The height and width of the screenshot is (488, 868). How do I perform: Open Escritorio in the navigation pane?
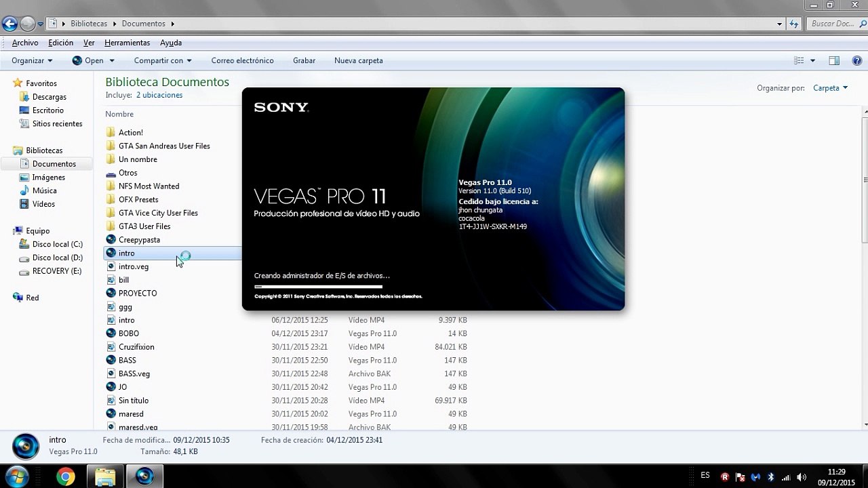click(48, 110)
